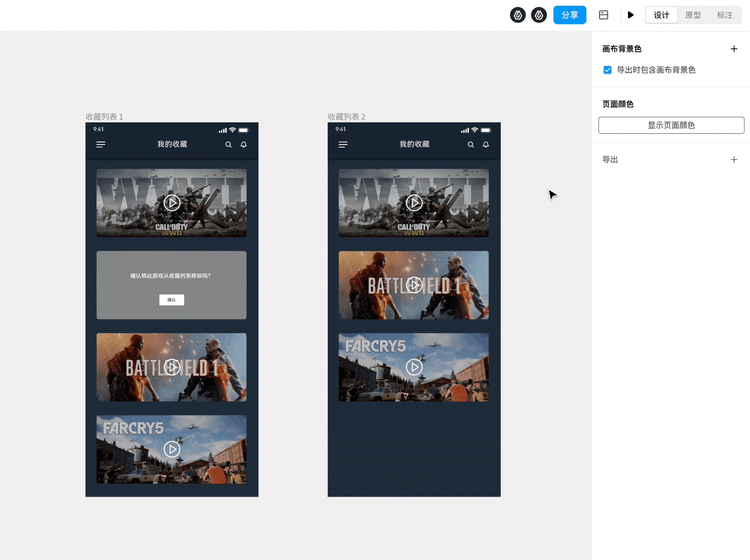
Task: Click bell notification icon in 收藏列表 2
Action: pyautogui.click(x=486, y=144)
